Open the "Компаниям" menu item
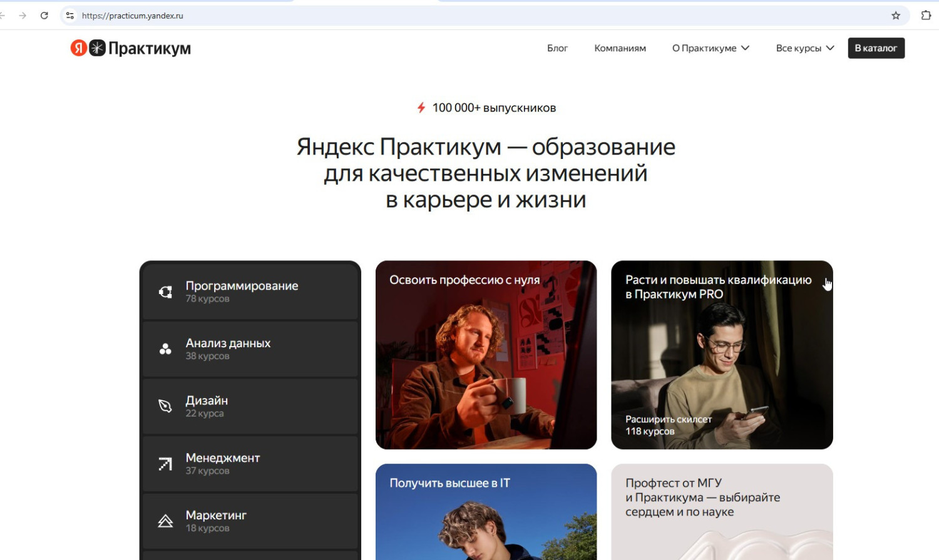Screen dimensions: 939x560 point(620,48)
